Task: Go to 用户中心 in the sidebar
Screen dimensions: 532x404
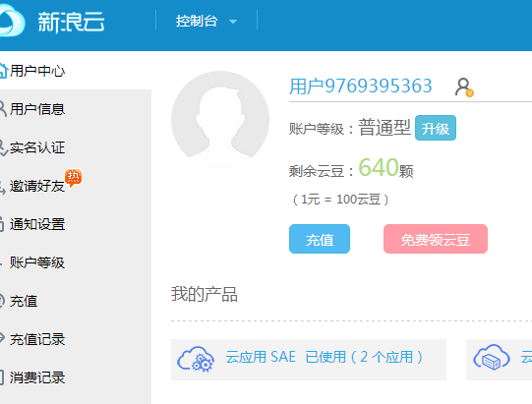Action: pos(37,71)
